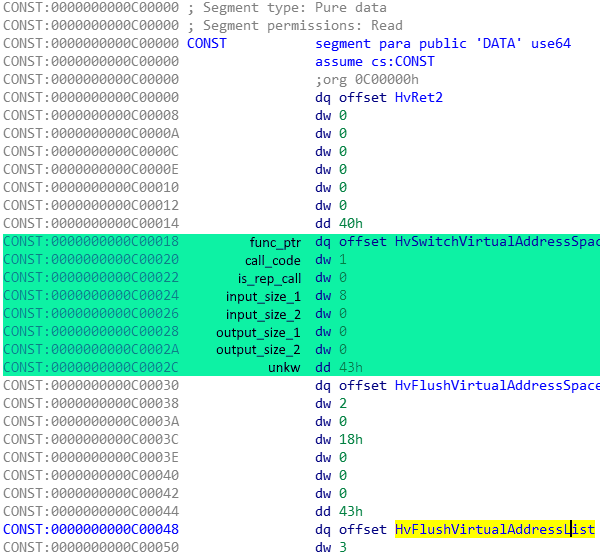Click the is_rep_call field name

coord(269,279)
